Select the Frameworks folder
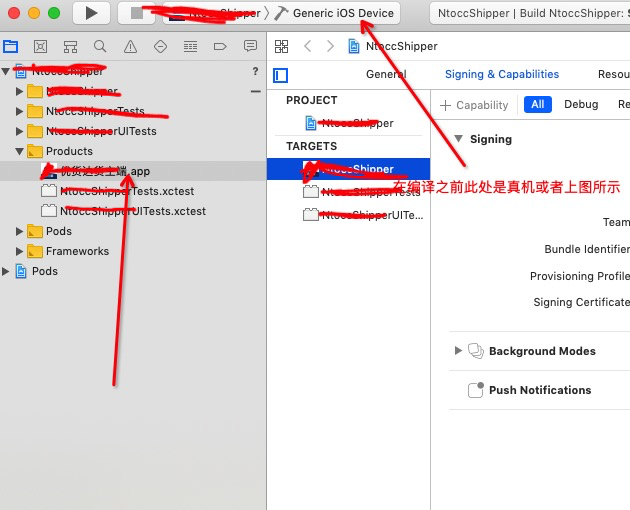The width and height of the screenshot is (630, 510). (x=133, y=251)
